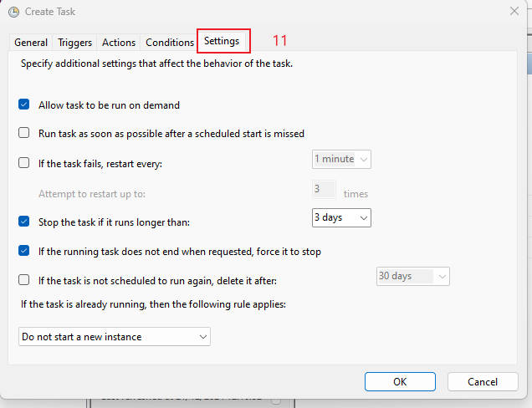Open the 30 days delete-after dropdown
This screenshot has height=408, width=532.
coord(413,276)
